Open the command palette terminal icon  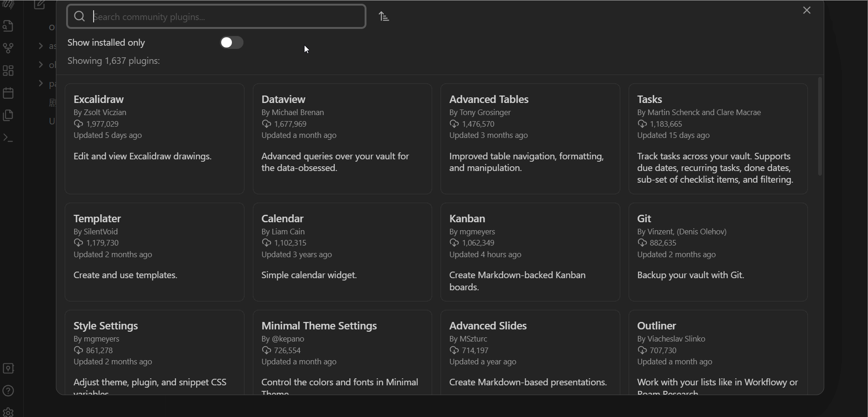click(8, 138)
